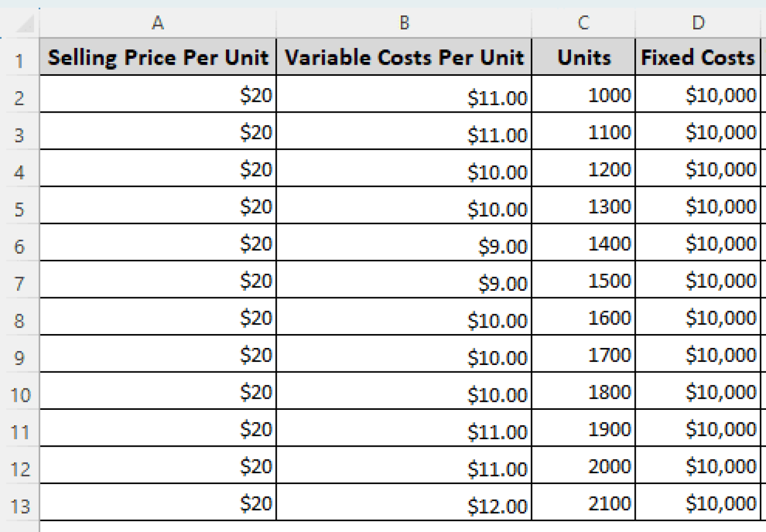
Task: Select column C header
Action: (583, 23)
